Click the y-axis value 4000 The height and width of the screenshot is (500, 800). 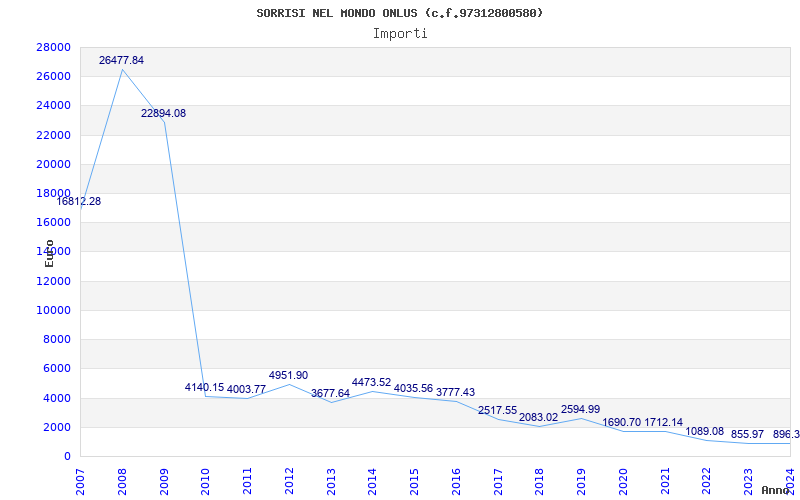click(56, 398)
